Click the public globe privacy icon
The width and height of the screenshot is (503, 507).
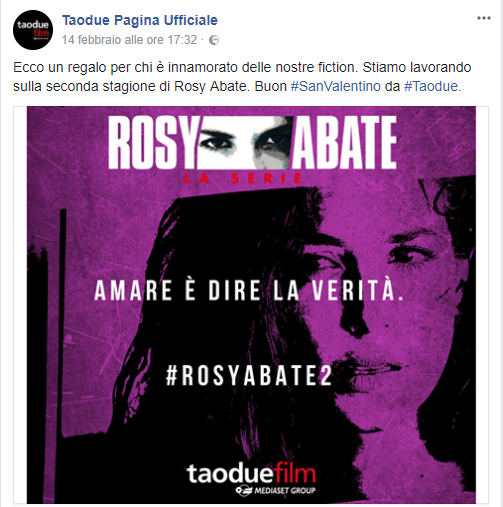point(214,40)
